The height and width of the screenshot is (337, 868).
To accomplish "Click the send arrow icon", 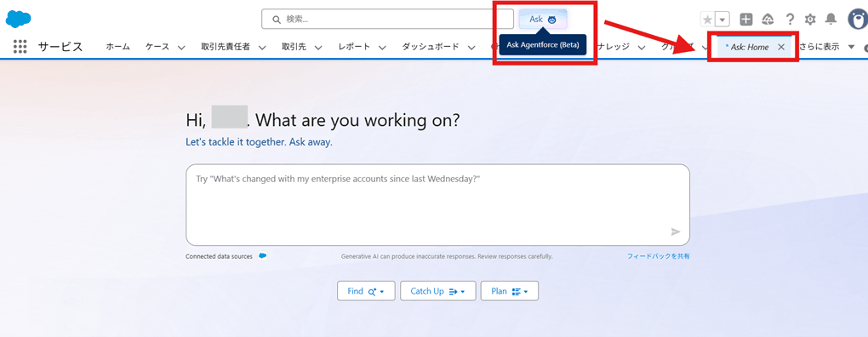I will click(x=676, y=231).
